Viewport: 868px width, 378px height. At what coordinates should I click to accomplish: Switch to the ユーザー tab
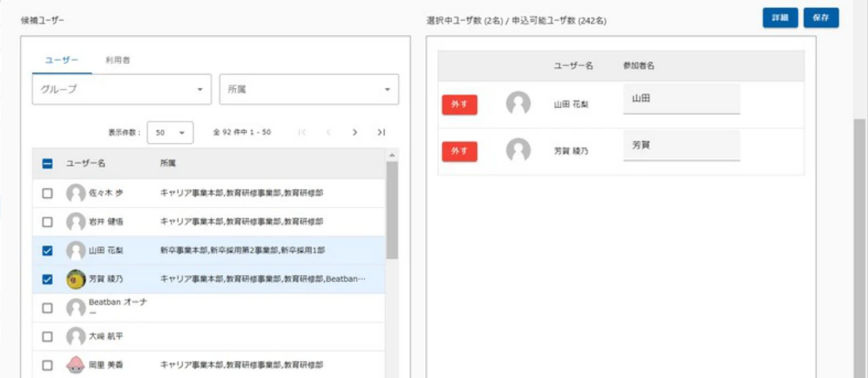tap(62, 60)
